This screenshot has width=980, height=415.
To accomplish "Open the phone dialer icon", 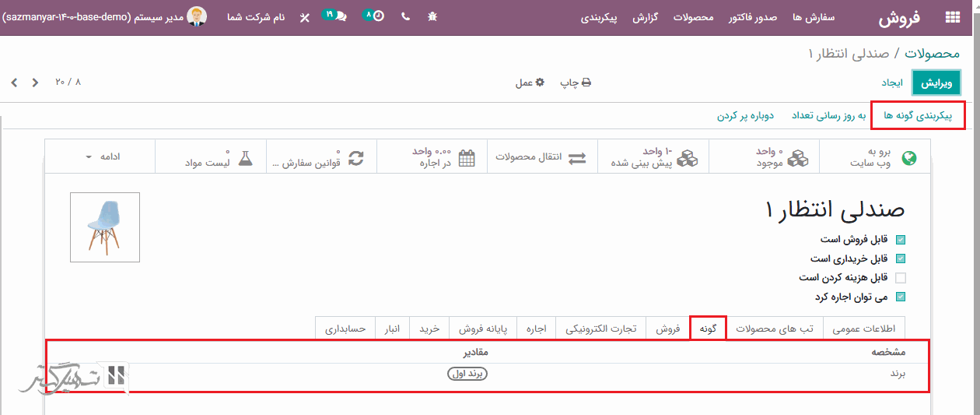I will (405, 16).
